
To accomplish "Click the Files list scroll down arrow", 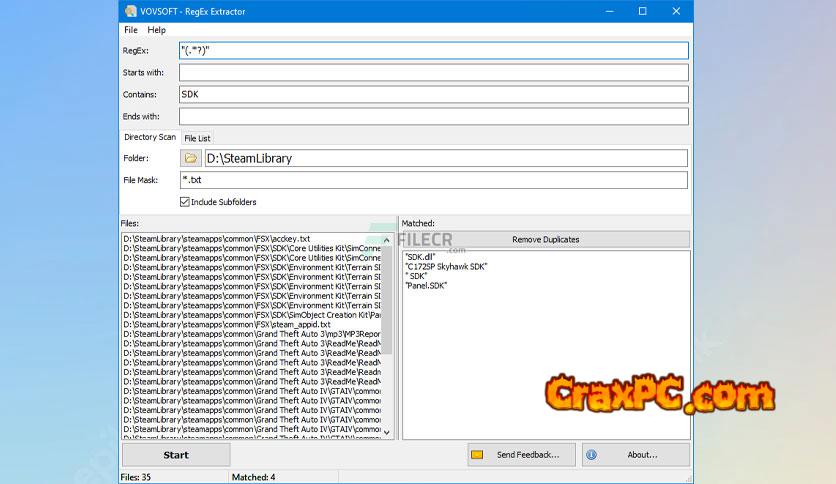I will point(387,432).
